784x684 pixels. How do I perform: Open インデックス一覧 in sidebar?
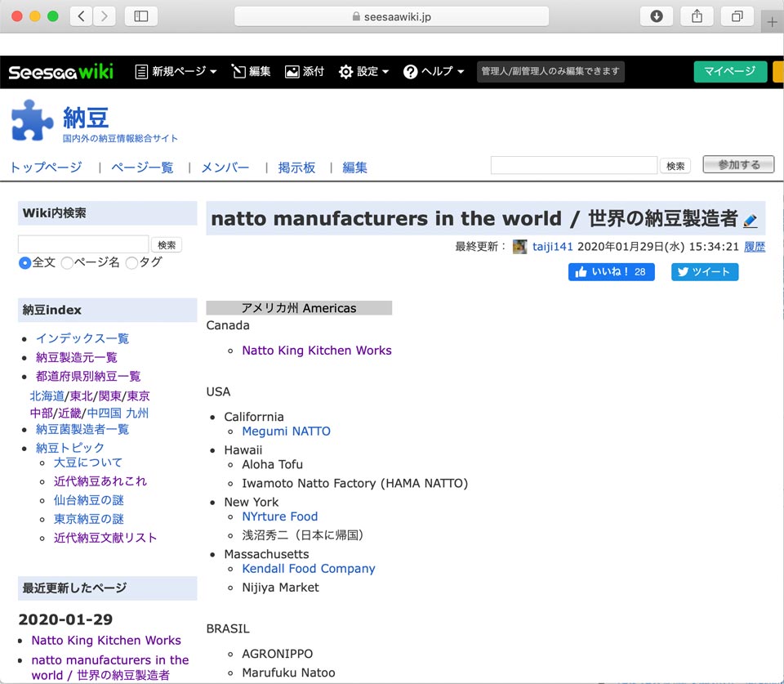pos(82,339)
